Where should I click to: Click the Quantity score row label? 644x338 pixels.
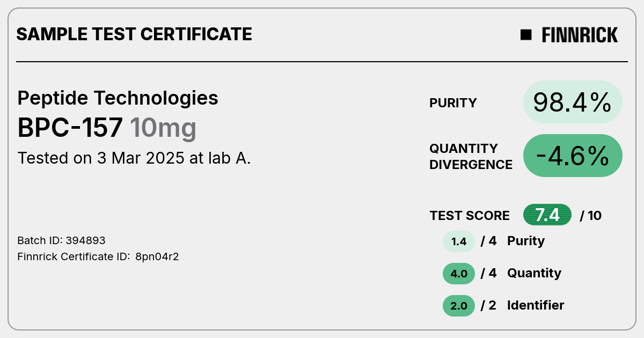pos(534,273)
